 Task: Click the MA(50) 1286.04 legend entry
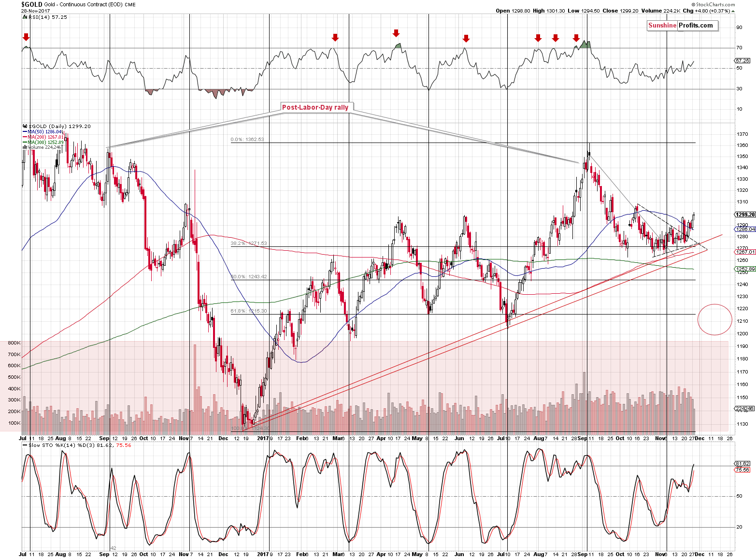tap(43, 131)
